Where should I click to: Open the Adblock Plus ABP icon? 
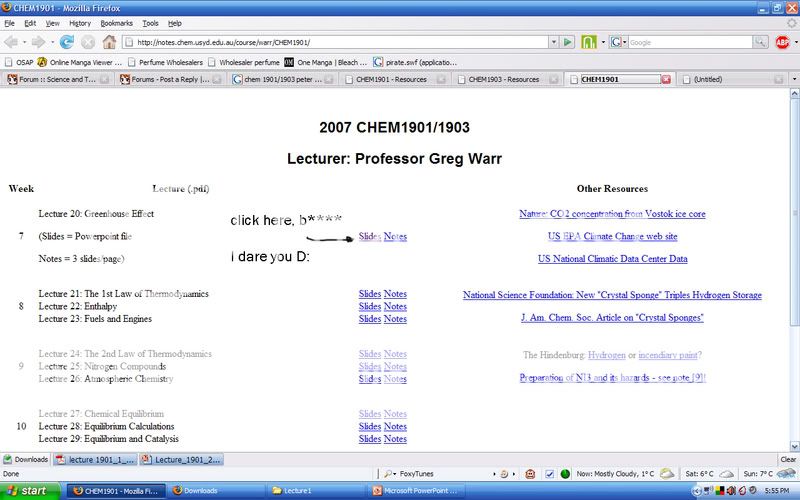tap(783, 42)
